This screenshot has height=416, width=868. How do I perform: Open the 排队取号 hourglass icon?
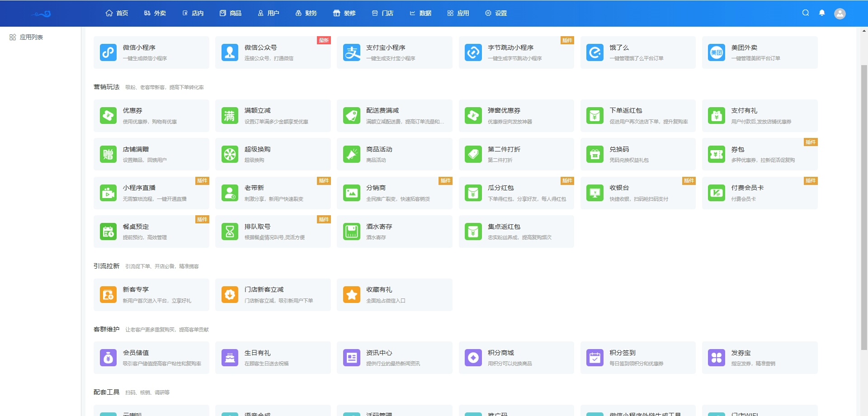[230, 232]
